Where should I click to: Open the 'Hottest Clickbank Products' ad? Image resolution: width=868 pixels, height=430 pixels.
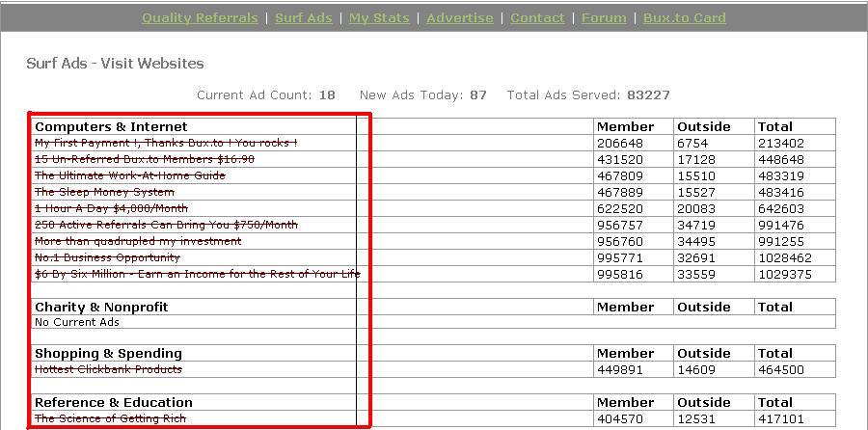tap(108, 369)
